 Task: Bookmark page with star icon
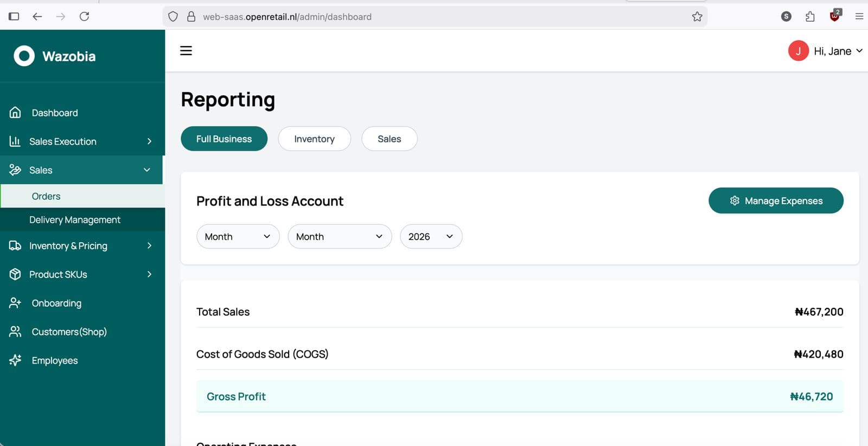click(x=697, y=17)
